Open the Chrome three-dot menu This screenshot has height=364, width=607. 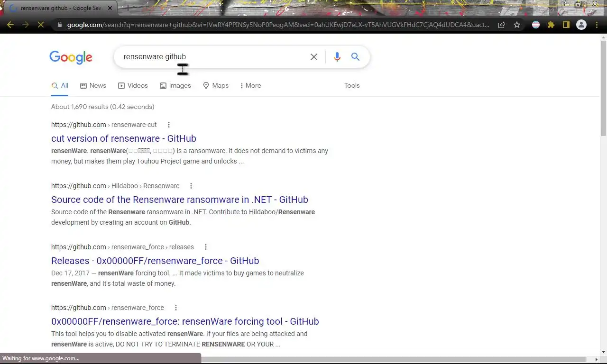tap(596, 25)
